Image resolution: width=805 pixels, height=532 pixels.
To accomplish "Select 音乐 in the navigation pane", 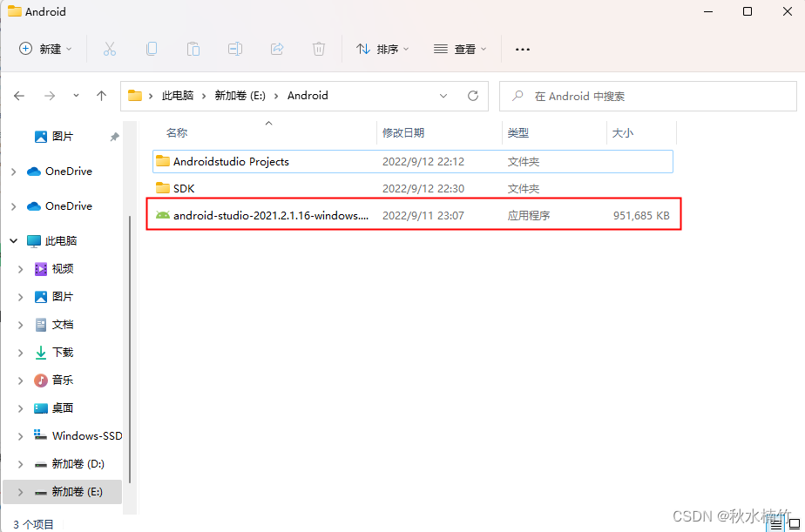I will 63,380.
